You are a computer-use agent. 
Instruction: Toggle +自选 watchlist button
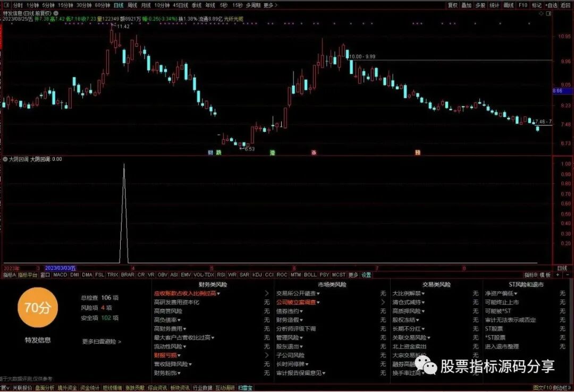coord(551,5)
